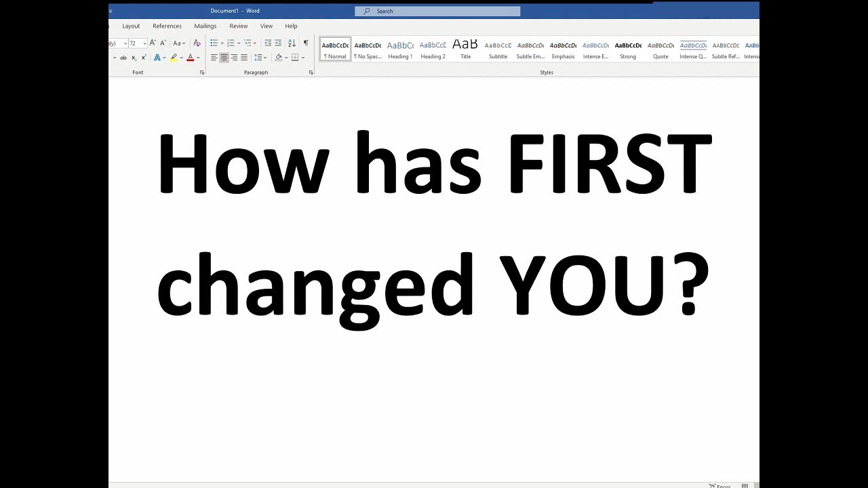Open the Mailings tab
The image size is (868, 488).
[205, 26]
